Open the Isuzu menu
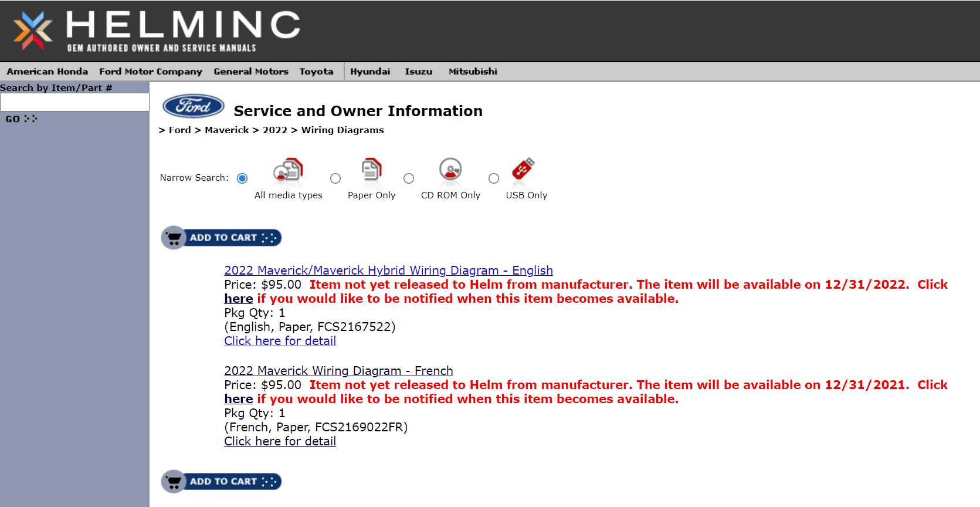This screenshot has width=980, height=507. [x=419, y=72]
